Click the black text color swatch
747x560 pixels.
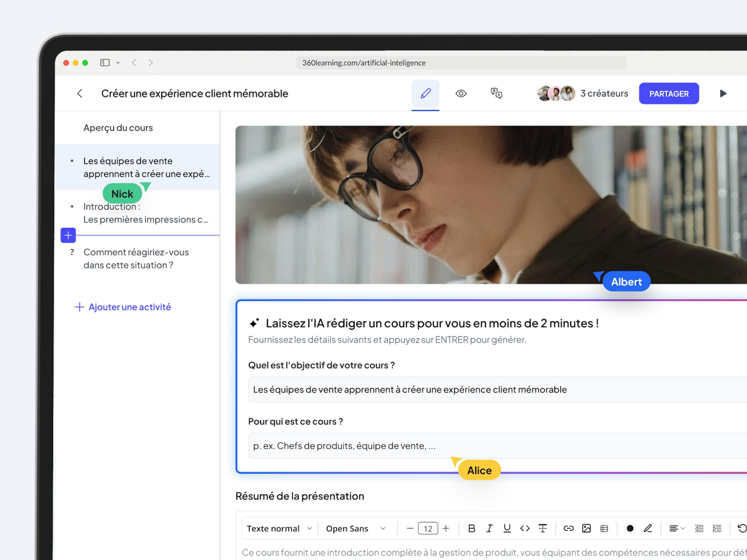pos(630,528)
